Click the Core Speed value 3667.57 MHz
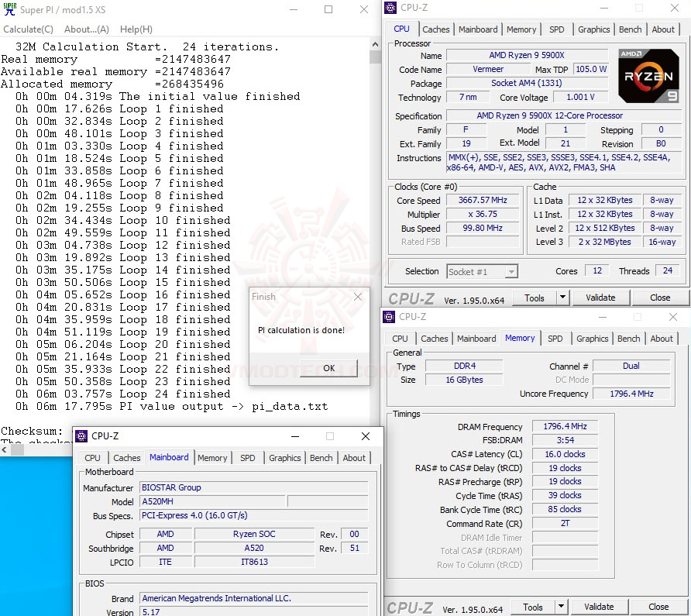The width and height of the screenshot is (691, 616). pyautogui.click(x=482, y=200)
